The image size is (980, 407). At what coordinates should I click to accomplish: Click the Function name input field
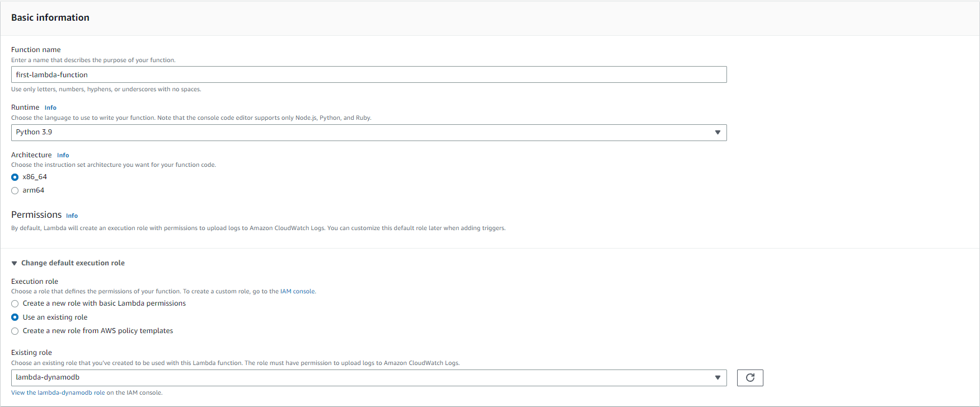coord(369,74)
